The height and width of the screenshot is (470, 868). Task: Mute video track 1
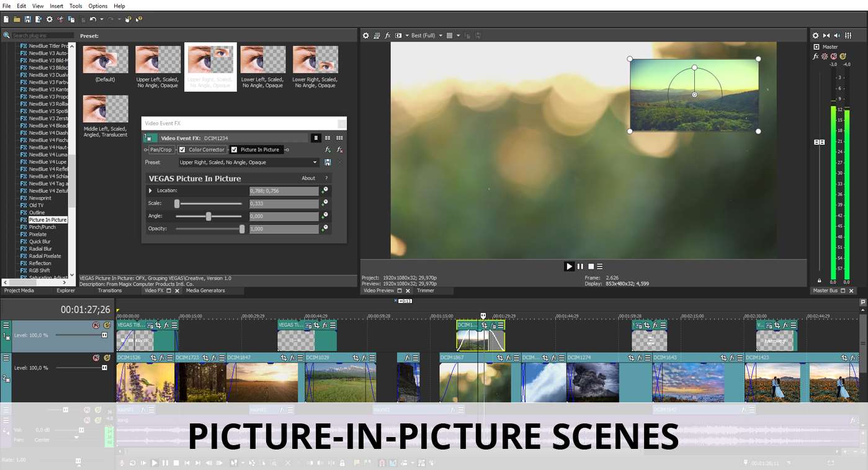point(96,325)
